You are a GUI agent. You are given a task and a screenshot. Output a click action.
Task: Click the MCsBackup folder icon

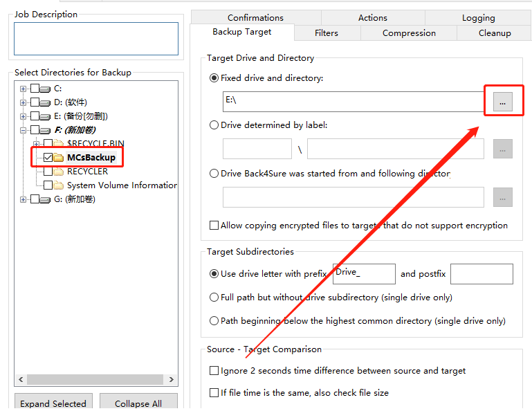click(59, 158)
